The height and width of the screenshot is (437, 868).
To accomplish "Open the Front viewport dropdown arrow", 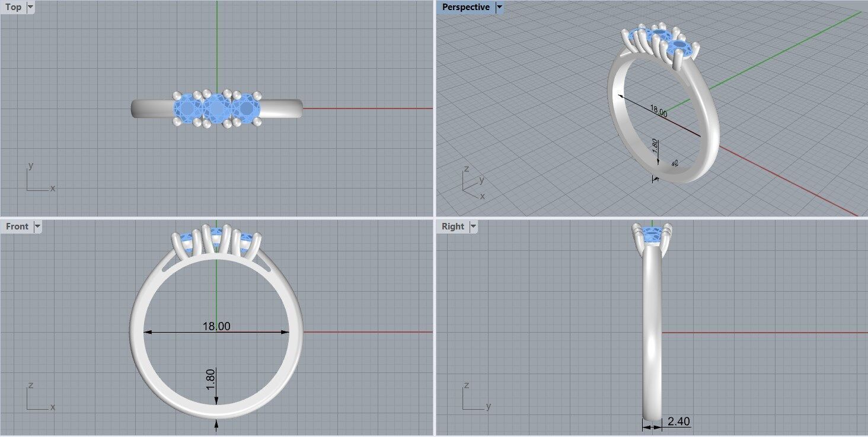I will 37,227.
